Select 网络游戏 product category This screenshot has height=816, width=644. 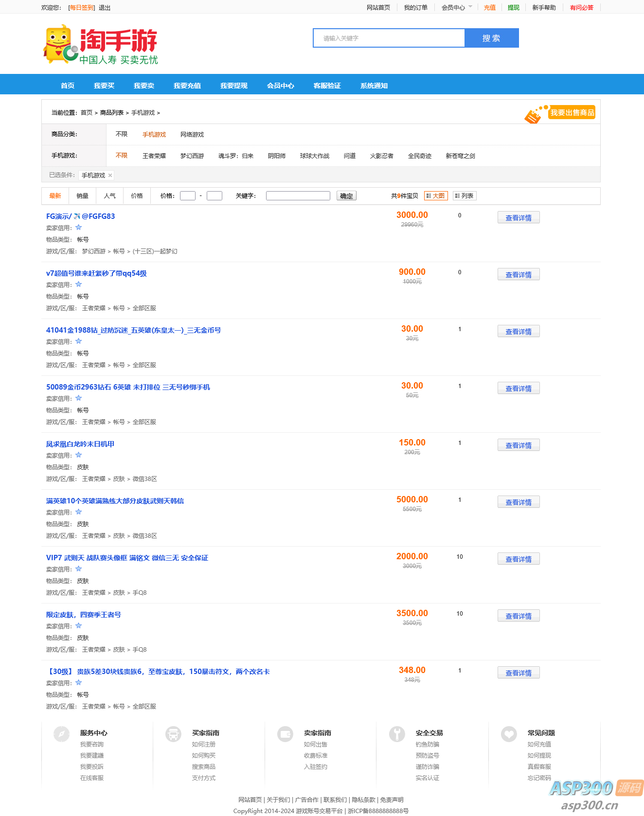point(192,135)
